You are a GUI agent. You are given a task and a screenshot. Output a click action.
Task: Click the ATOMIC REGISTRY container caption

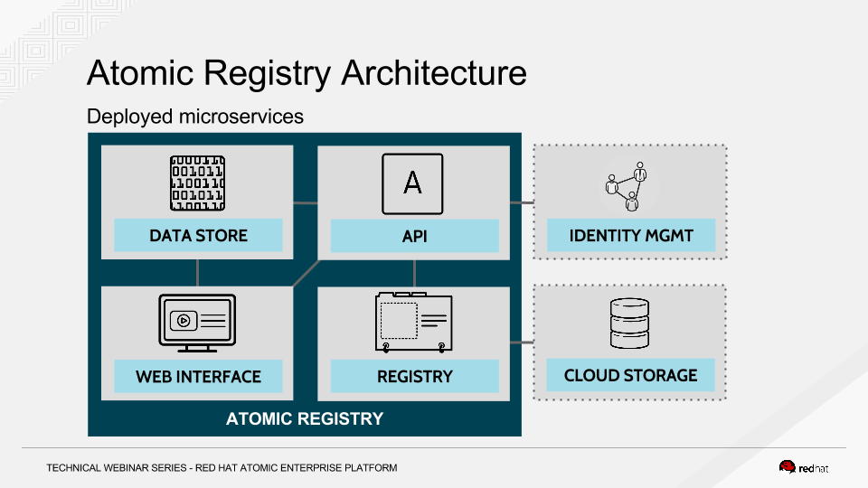click(x=305, y=418)
